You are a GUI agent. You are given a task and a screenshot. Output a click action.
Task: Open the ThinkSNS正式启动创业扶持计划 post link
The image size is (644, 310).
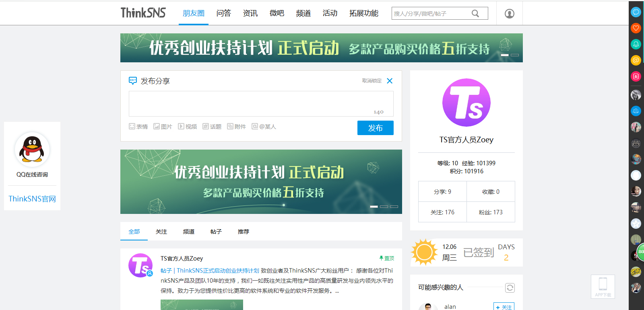click(218, 271)
